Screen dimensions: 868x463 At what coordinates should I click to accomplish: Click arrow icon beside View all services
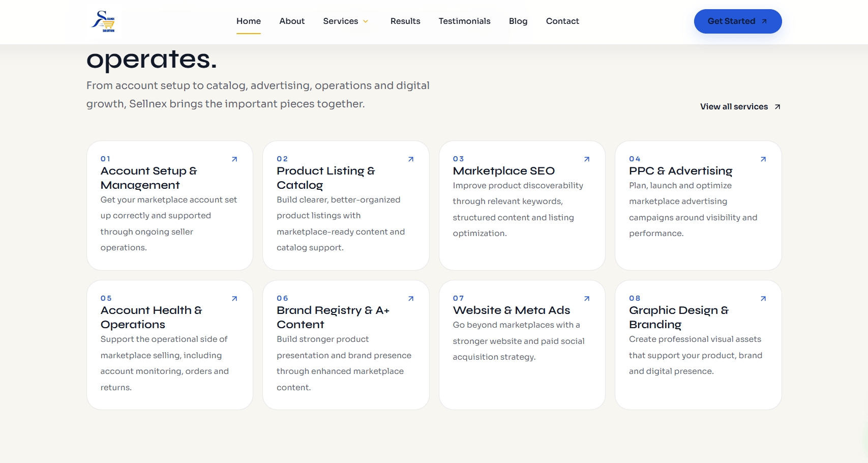coord(777,107)
